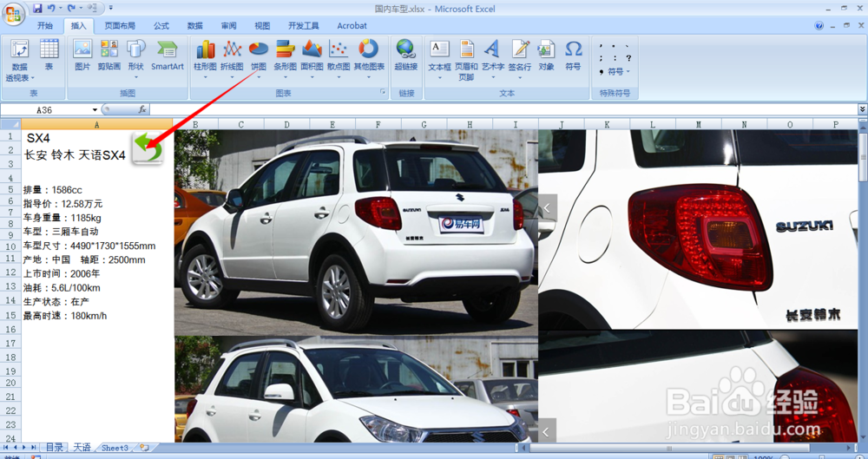The width and height of the screenshot is (868, 459).
Task: Click the vertical scrollbar thumb
Action: point(863,155)
